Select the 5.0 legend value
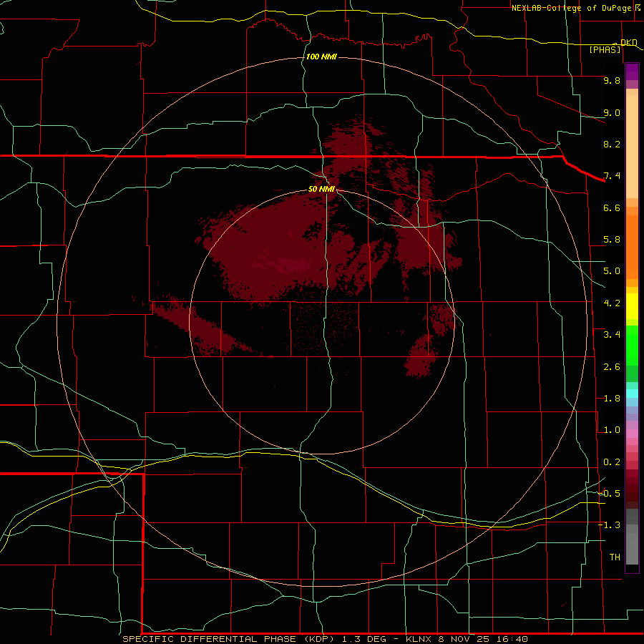644x644 pixels. point(612,271)
